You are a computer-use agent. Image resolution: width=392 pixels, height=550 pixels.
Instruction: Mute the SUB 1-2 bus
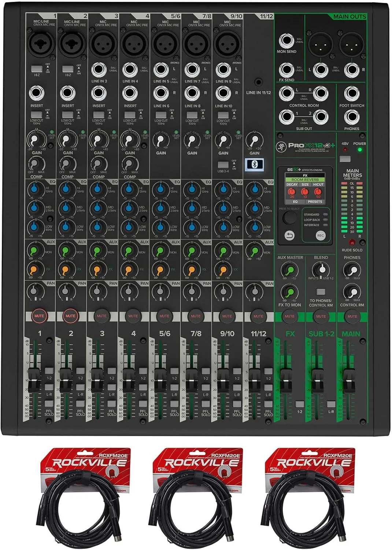(321, 316)
